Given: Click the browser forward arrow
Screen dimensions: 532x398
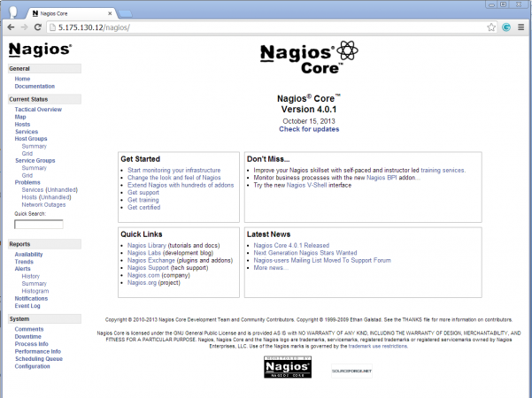Looking at the screenshot, I should pyautogui.click(x=25, y=27).
